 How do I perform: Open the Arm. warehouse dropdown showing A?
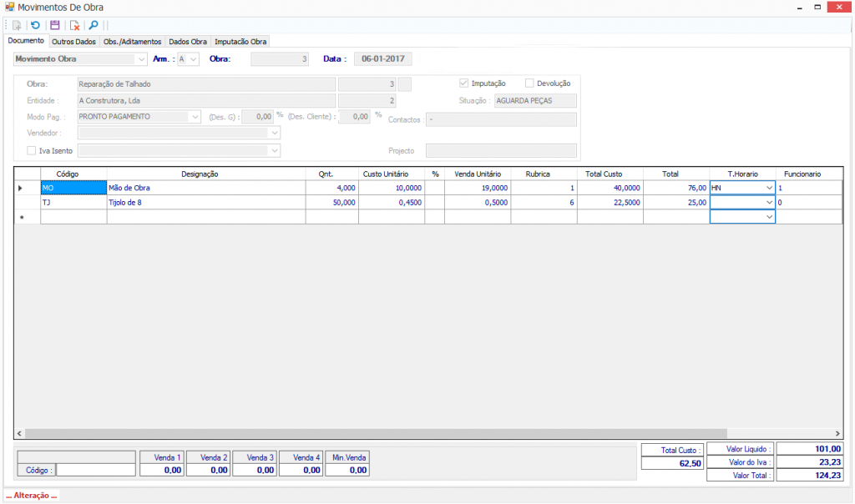click(x=193, y=59)
